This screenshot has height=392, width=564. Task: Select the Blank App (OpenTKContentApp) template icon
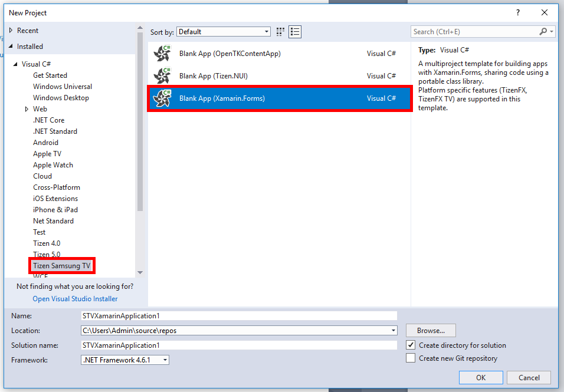click(163, 53)
